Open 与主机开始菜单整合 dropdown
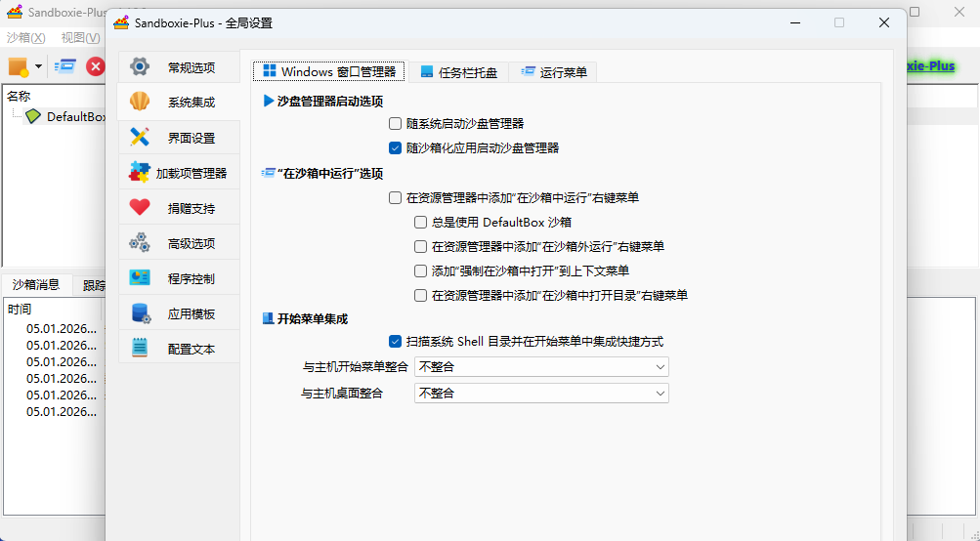Image resolution: width=980 pixels, height=541 pixels. (x=541, y=367)
